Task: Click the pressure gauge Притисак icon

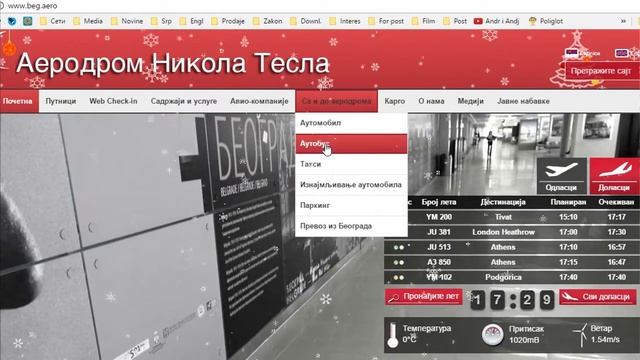Action: [493, 335]
